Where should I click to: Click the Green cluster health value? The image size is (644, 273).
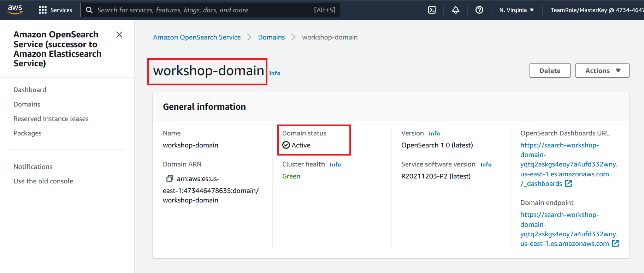[x=291, y=176]
